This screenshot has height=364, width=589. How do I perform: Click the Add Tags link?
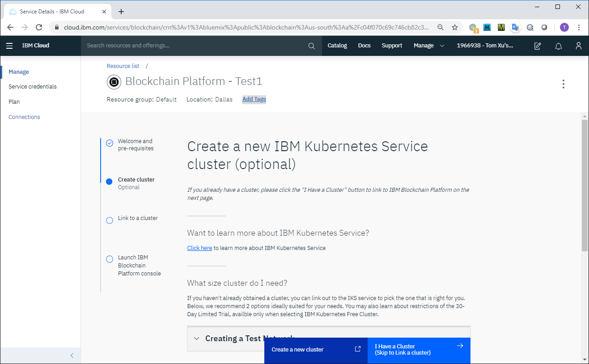(x=254, y=99)
